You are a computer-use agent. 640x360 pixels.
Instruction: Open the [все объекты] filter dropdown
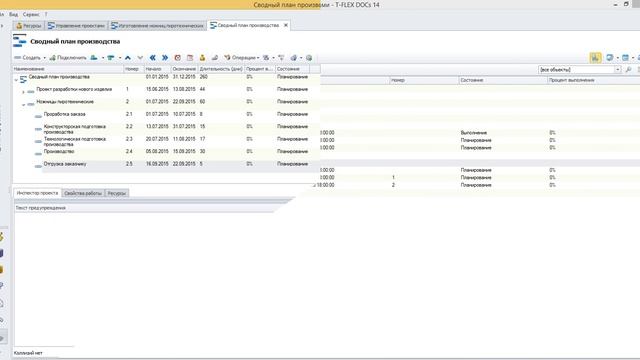click(x=618, y=70)
